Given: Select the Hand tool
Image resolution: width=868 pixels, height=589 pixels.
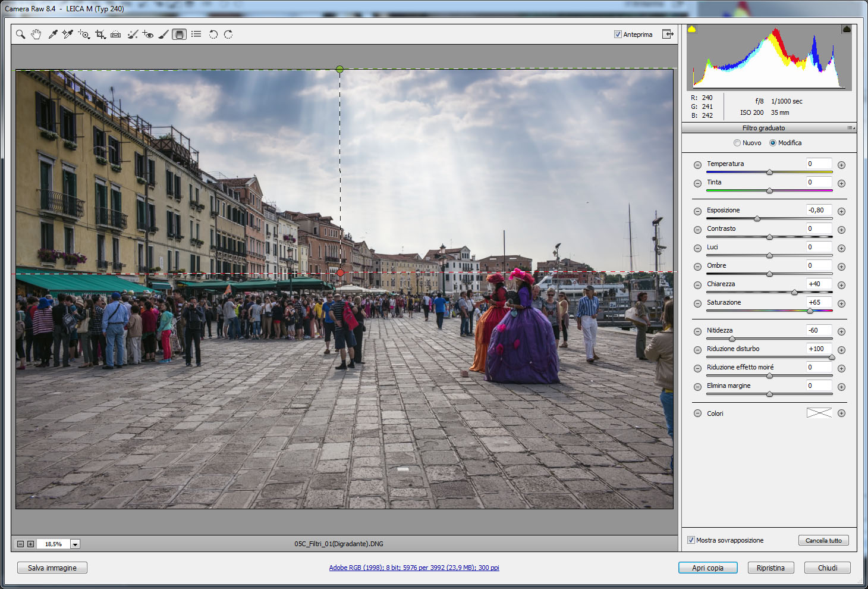Looking at the screenshot, I should [36, 35].
